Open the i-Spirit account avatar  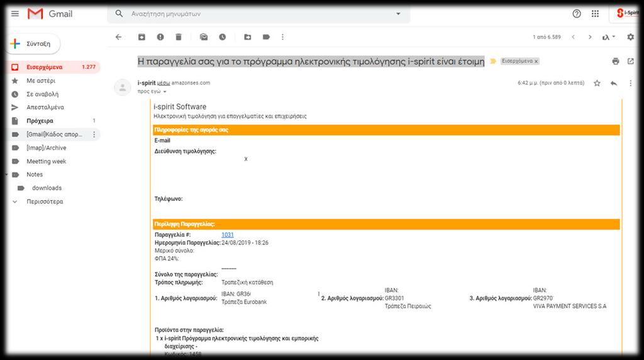click(x=628, y=14)
